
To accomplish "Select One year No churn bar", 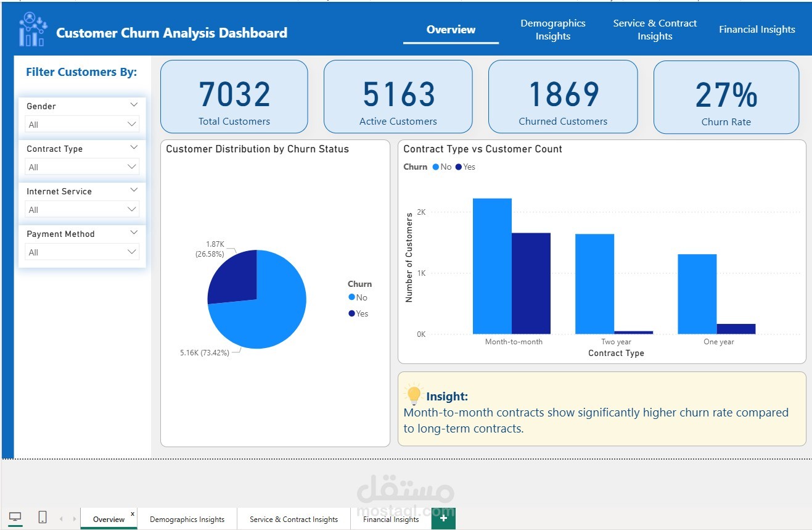I will [x=697, y=294].
